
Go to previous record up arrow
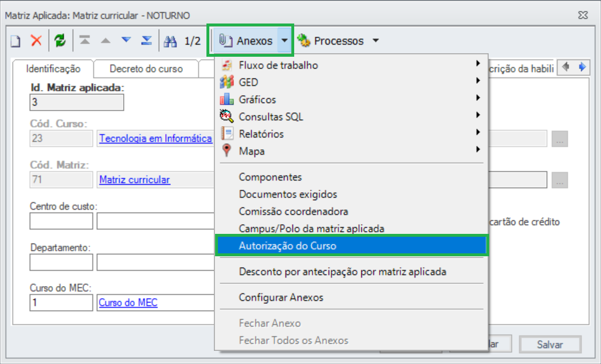pyautogui.click(x=106, y=40)
